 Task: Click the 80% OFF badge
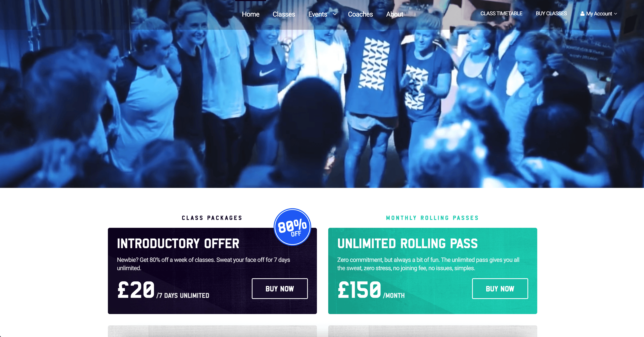292,227
